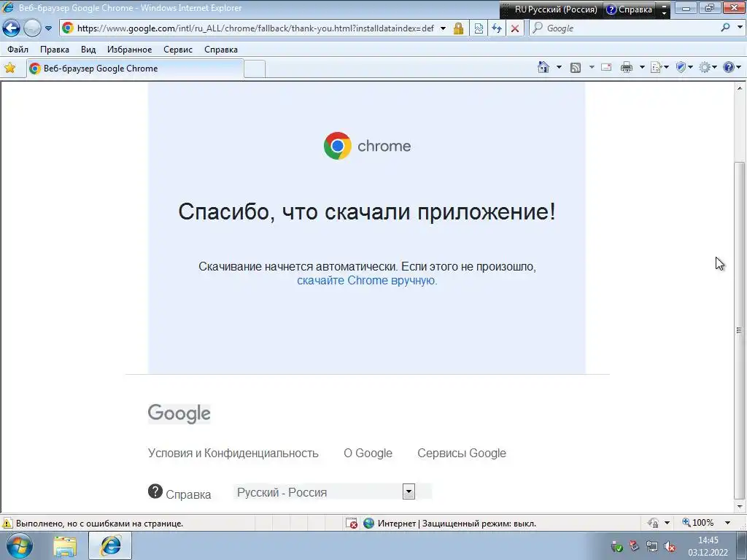The height and width of the screenshot is (560, 747).
Task: Expand the address bar URL history dropdown
Action: pyautogui.click(x=443, y=28)
